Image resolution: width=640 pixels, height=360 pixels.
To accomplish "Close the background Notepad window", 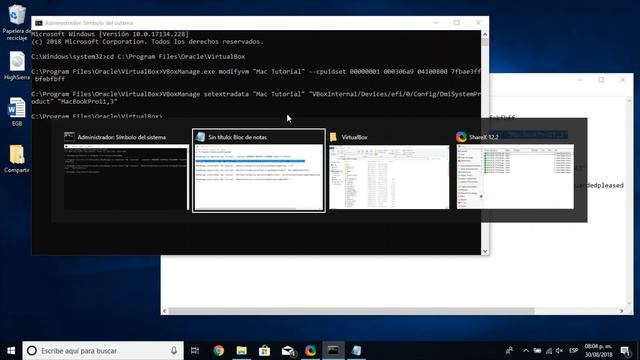I will click(622, 80).
